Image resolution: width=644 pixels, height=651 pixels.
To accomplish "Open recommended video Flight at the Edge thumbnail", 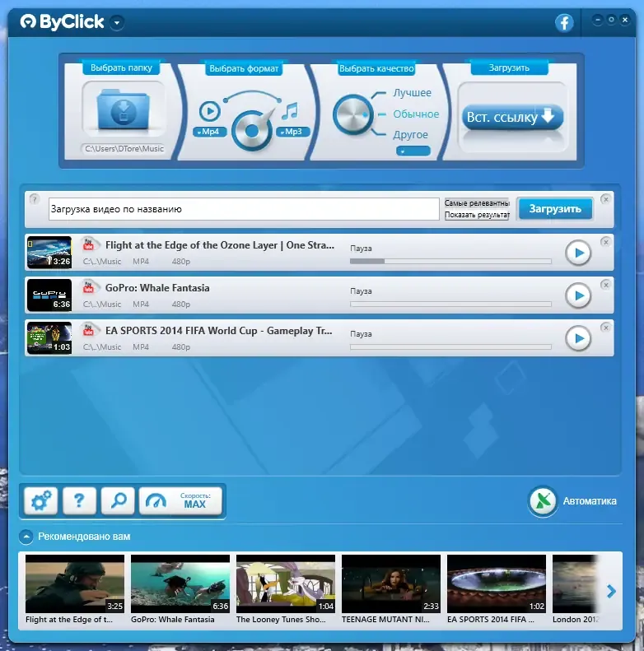I will click(75, 584).
